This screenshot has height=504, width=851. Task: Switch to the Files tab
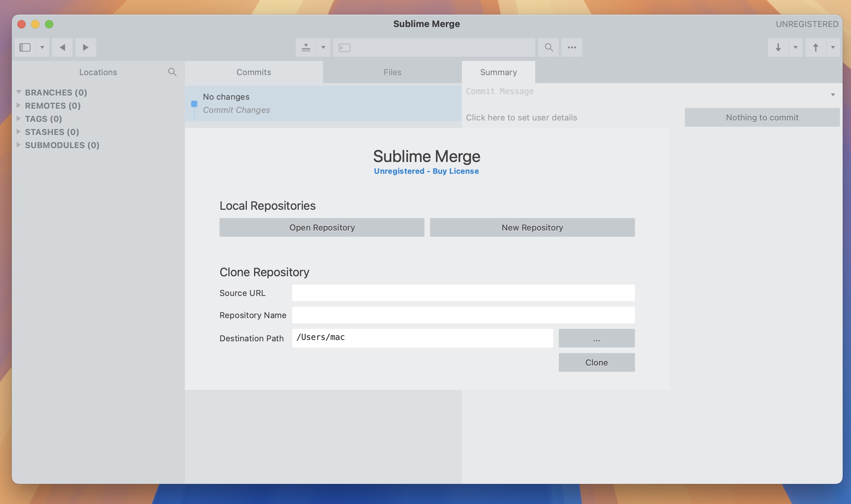click(x=392, y=71)
